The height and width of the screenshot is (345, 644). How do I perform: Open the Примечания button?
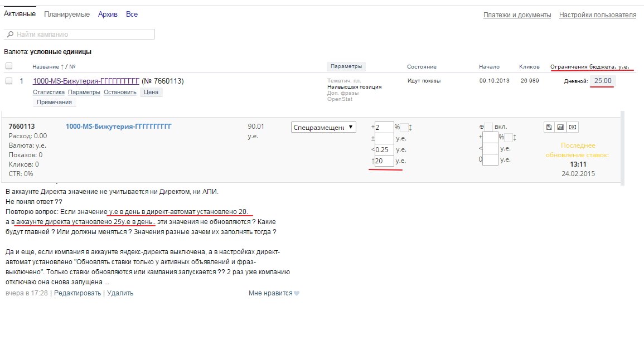[55, 103]
